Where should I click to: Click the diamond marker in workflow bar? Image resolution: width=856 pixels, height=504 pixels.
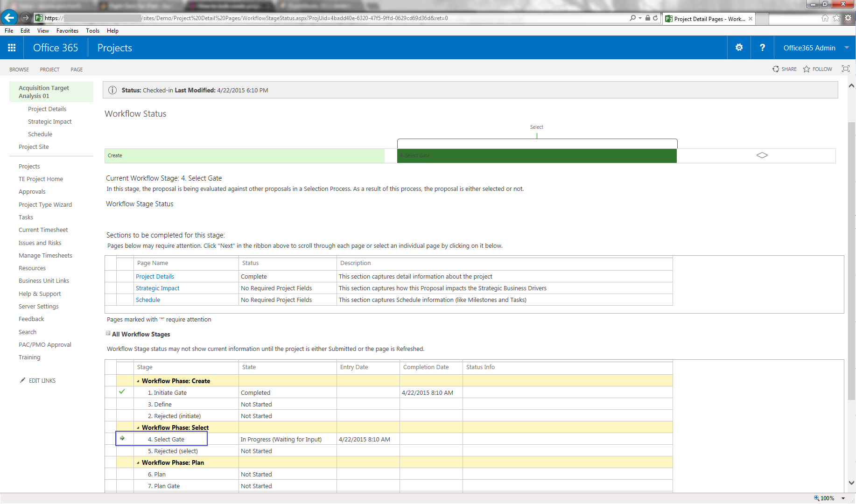point(762,155)
